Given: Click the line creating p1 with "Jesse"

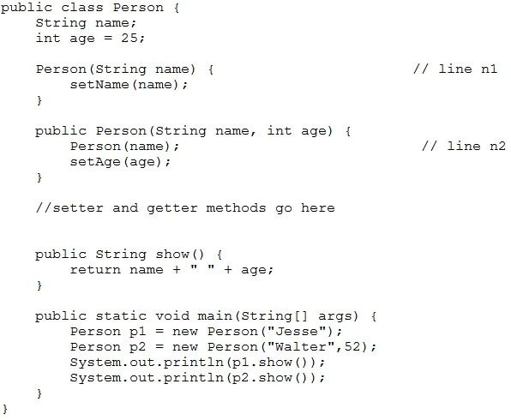Looking at the screenshot, I should [206, 332].
